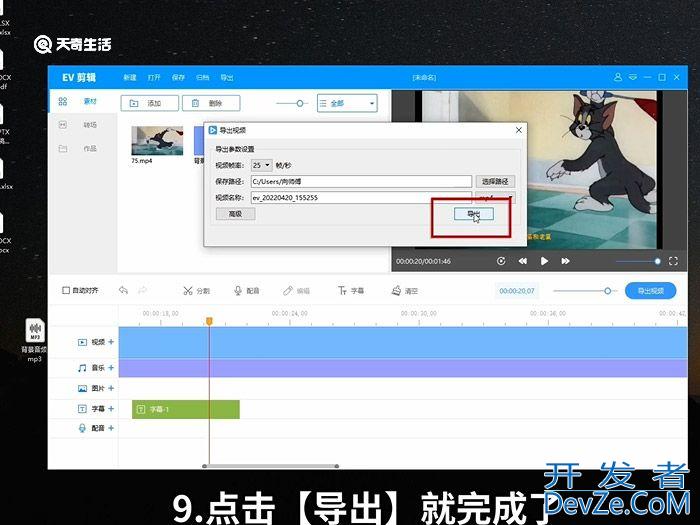The width and height of the screenshot is (700, 525).
Task: Open the title bar dropdown menu icon
Action: pyautogui.click(x=633, y=77)
